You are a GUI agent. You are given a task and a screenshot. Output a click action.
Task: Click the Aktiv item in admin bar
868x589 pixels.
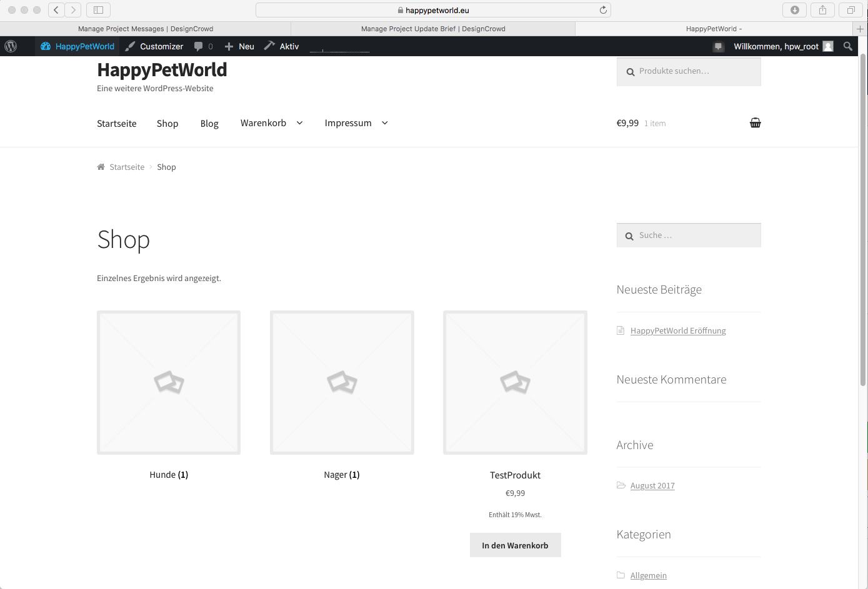282,46
